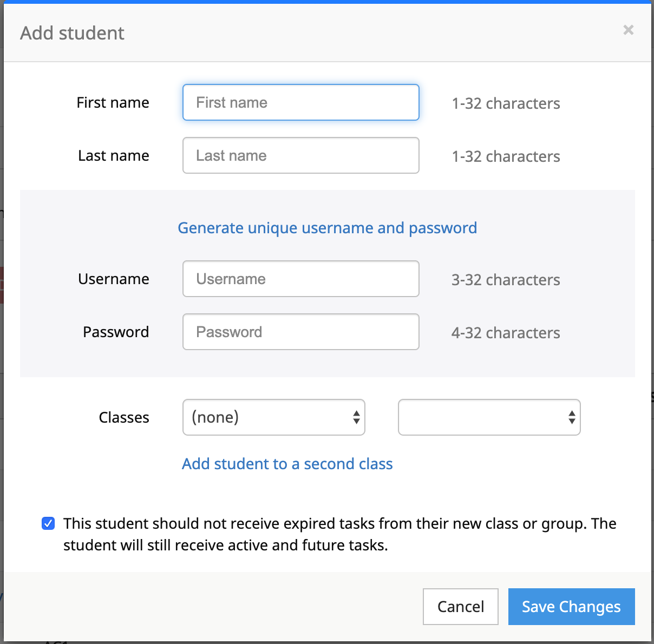Image resolution: width=654 pixels, height=644 pixels.
Task: Save Changes for the new student
Action: [x=571, y=607]
